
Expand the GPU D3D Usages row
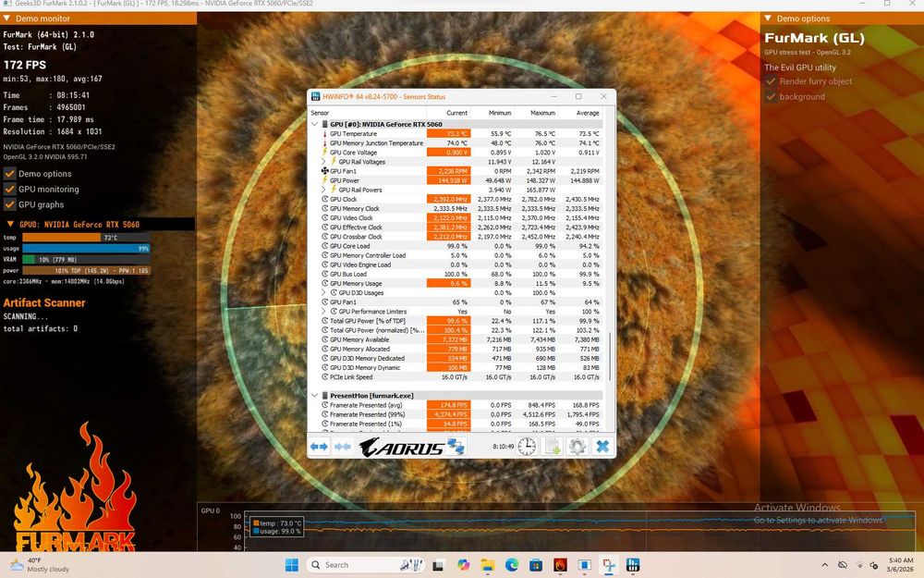(323, 292)
